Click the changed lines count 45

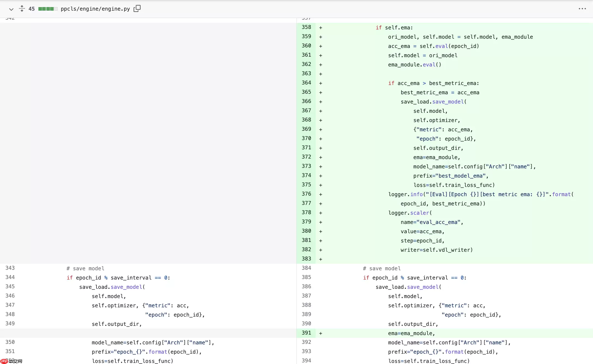pyautogui.click(x=32, y=9)
